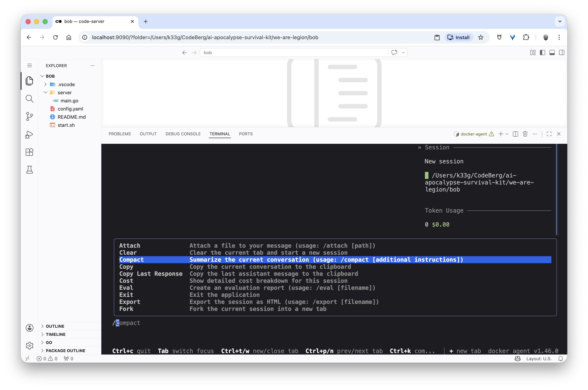Open the Search view in activity bar
Viewport: 588px width, 390px height.
click(29, 99)
